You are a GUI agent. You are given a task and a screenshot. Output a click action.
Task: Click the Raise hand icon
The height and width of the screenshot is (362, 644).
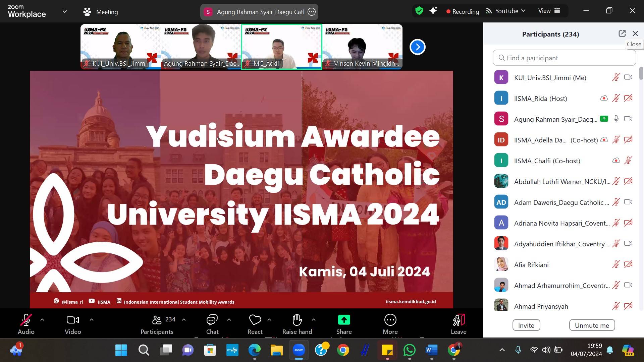pyautogui.click(x=297, y=320)
